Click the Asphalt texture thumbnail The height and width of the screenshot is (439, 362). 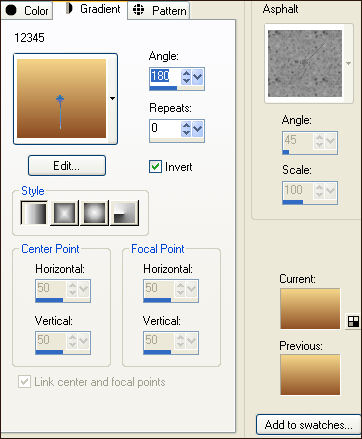[305, 63]
